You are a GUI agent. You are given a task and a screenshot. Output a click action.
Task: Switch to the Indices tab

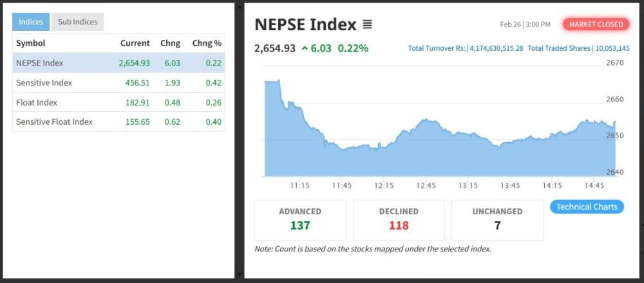coord(31,22)
